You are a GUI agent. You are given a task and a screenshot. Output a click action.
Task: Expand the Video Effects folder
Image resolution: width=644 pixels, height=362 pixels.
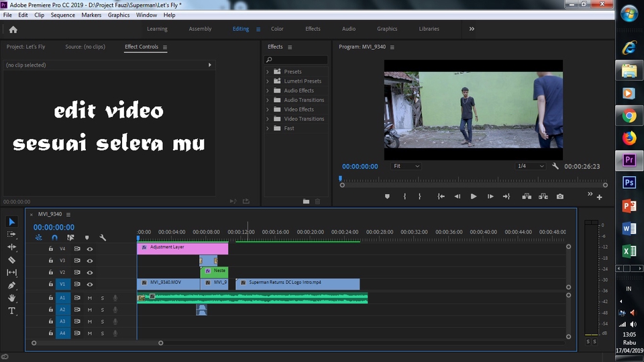click(x=268, y=109)
